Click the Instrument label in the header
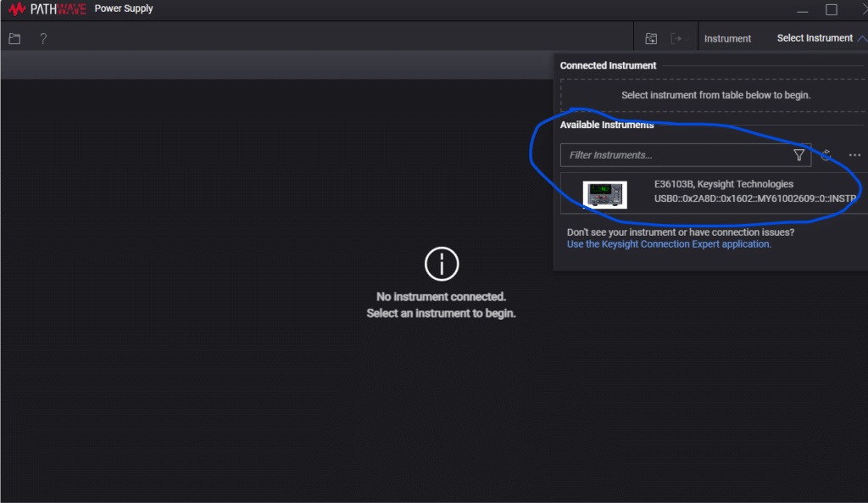 coord(727,38)
